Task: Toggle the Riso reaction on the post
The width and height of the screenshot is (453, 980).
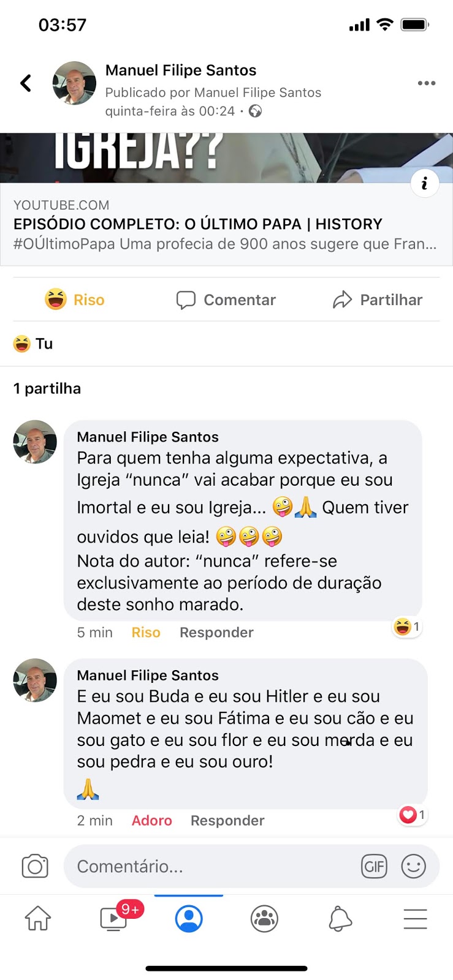Action: pyautogui.click(x=75, y=300)
